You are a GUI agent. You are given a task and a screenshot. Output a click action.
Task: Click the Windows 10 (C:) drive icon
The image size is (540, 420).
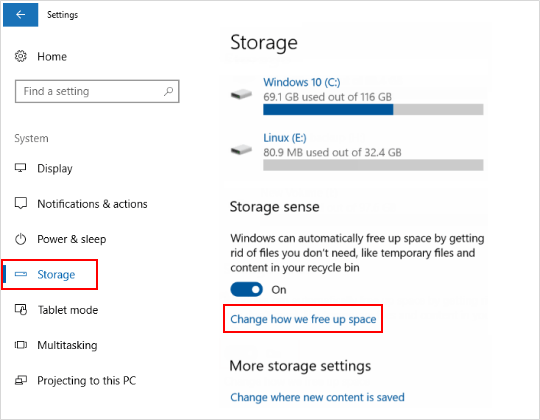pyautogui.click(x=241, y=94)
